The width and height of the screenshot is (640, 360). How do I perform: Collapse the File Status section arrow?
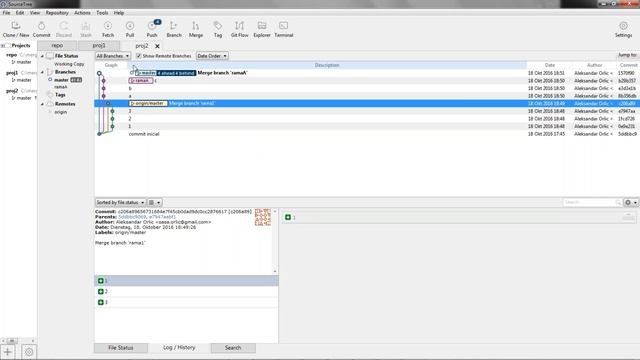point(42,56)
